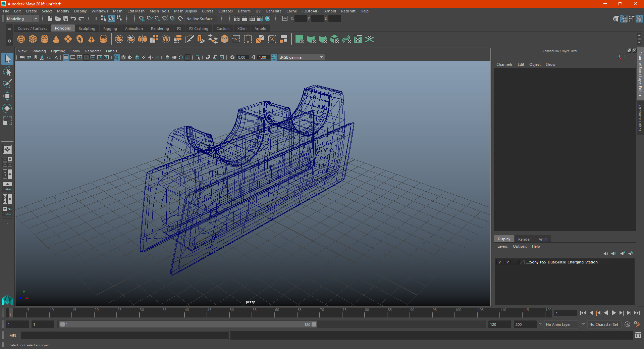Create a polygon sphere from the shelf
Viewport: 644px width, 349px height.
[x=21, y=39]
